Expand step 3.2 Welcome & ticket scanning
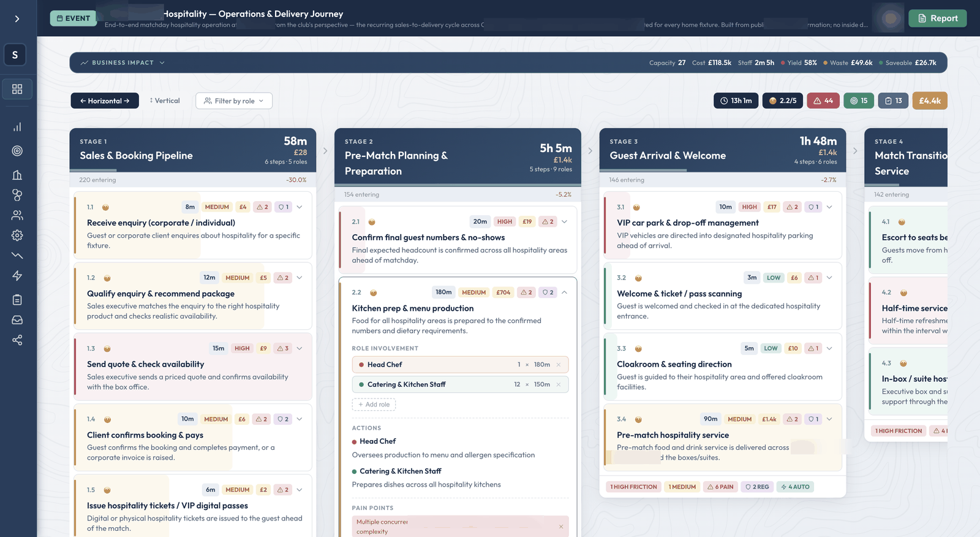The width and height of the screenshot is (980, 537). pos(829,278)
